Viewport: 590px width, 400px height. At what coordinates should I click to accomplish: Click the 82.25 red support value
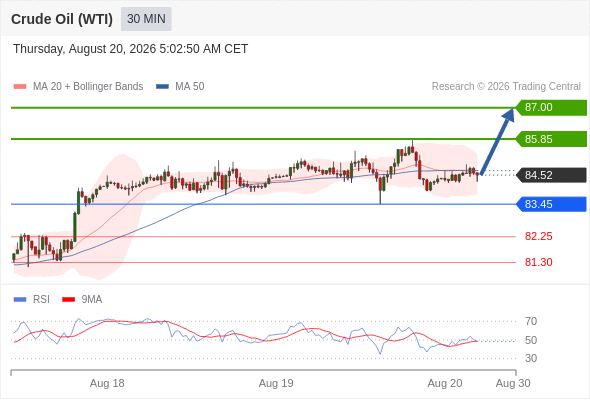pos(538,236)
